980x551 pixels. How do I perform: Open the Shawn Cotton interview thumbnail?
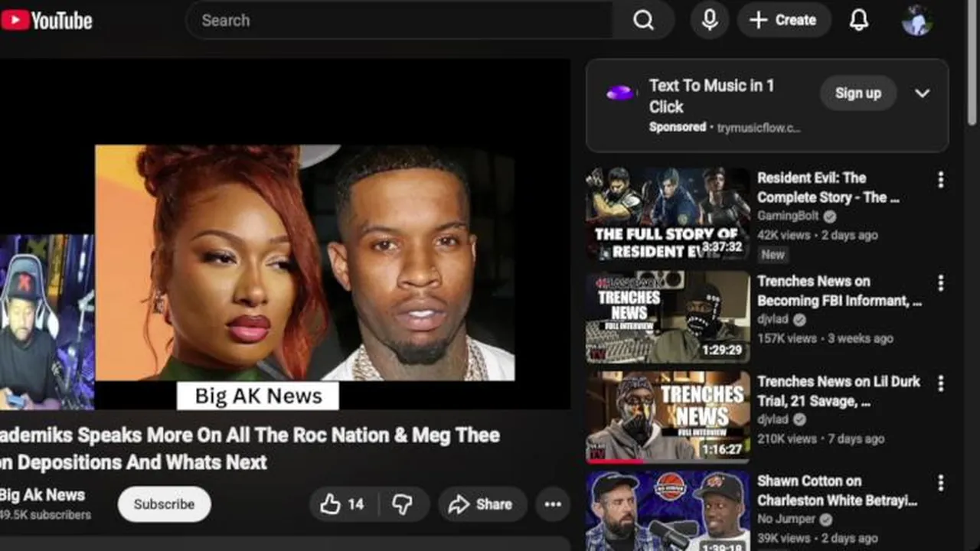click(668, 510)
